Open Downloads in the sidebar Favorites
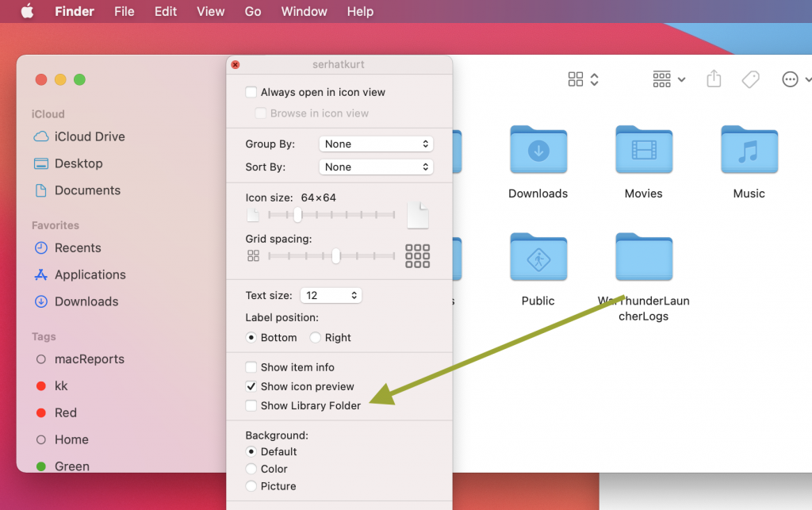 76,302
